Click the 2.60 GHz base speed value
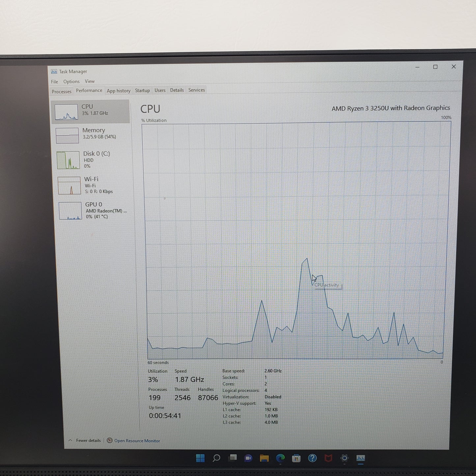476x476 pixels. click(x=273, y=371)
